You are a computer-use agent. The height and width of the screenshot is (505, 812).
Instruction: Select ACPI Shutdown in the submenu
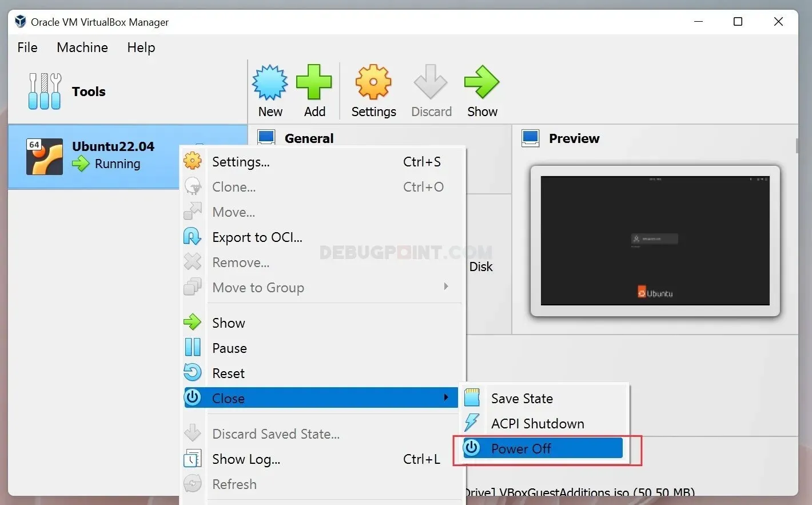pyautogui.click(x=543, y=424)
